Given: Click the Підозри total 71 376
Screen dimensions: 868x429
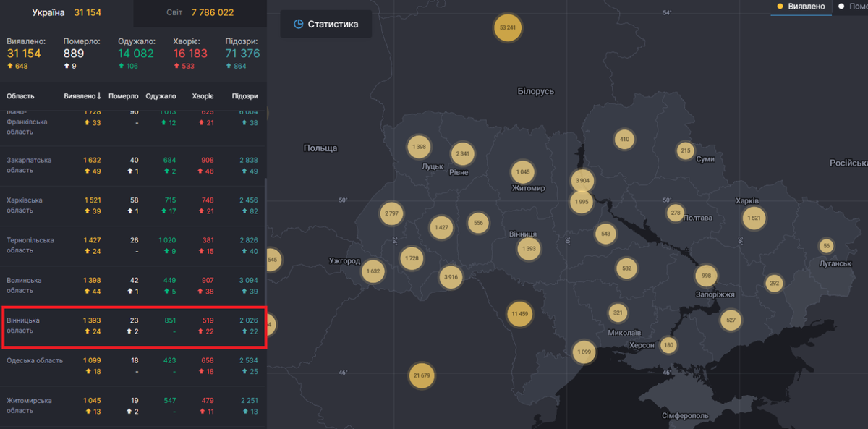Looking at the screenshot, I should (x=242, y=54).
